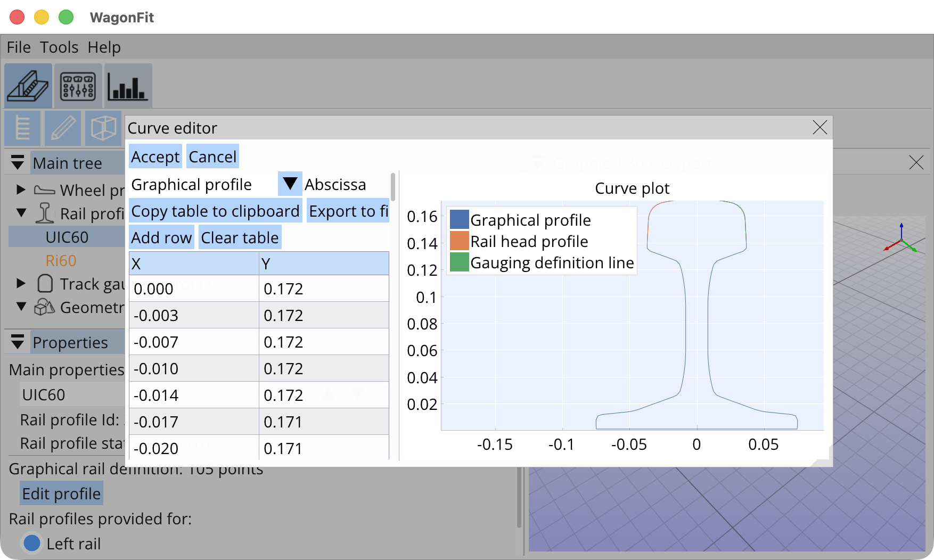934x560 pixels.
Task: Click the bar chart results icon
Action: click(x=128, y=86)
